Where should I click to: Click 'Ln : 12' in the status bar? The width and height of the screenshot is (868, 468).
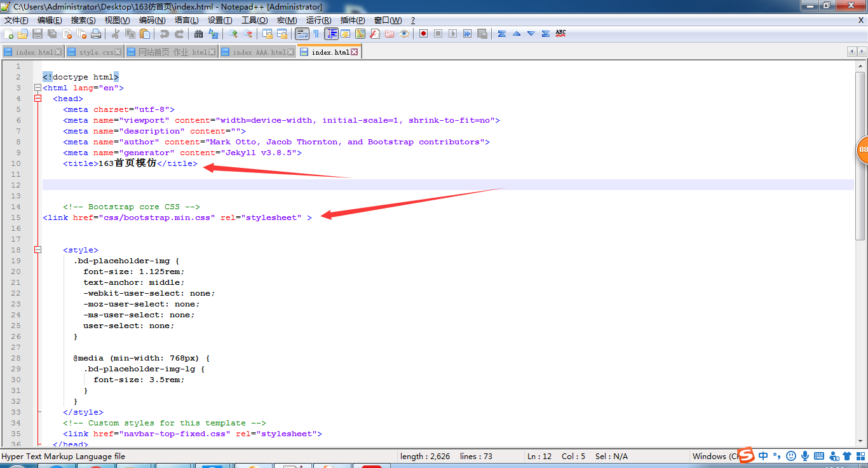coord(539,457)
